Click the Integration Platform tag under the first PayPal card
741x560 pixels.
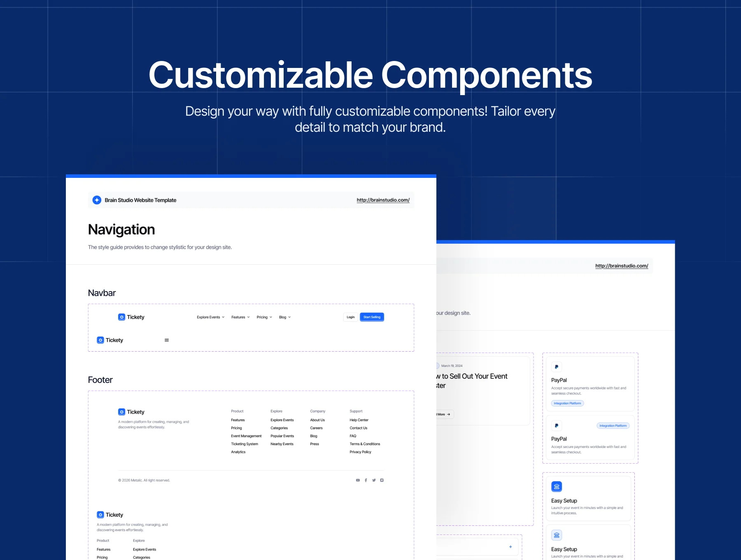(x=567, y=404)
